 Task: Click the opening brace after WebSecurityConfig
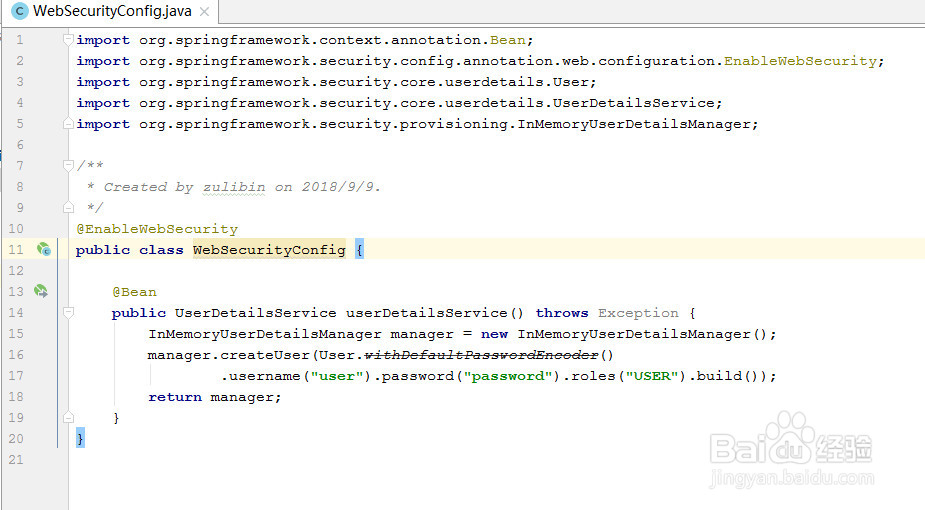click(359, 249)
